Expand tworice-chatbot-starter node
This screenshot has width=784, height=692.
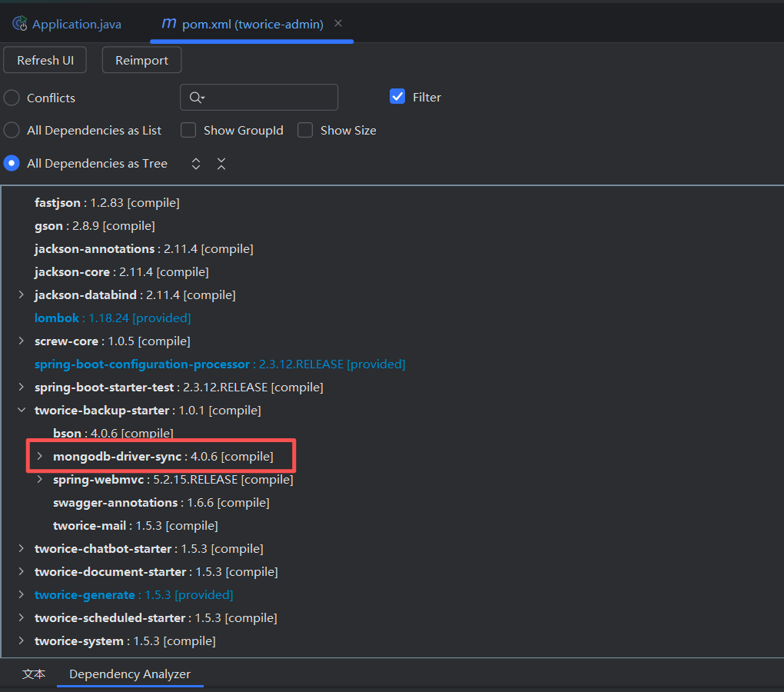click(21, 548)
